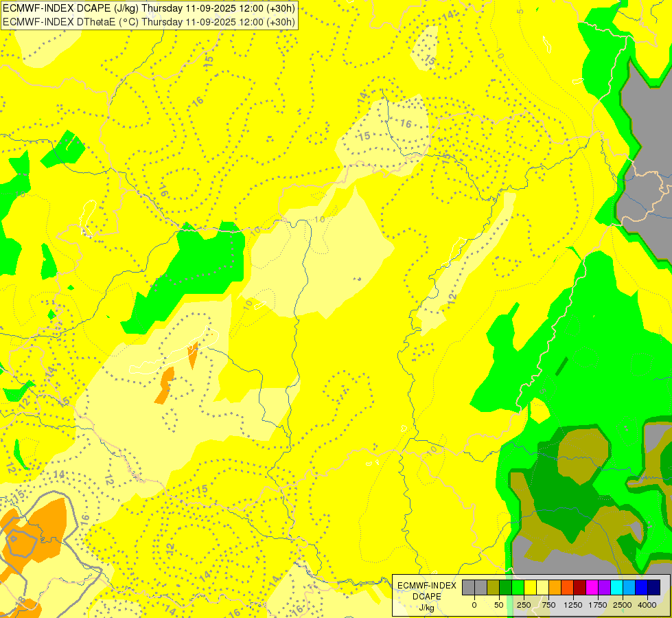672x618 pixels.
Task: Select the bright yellow legend swatch
Action: 531,587
